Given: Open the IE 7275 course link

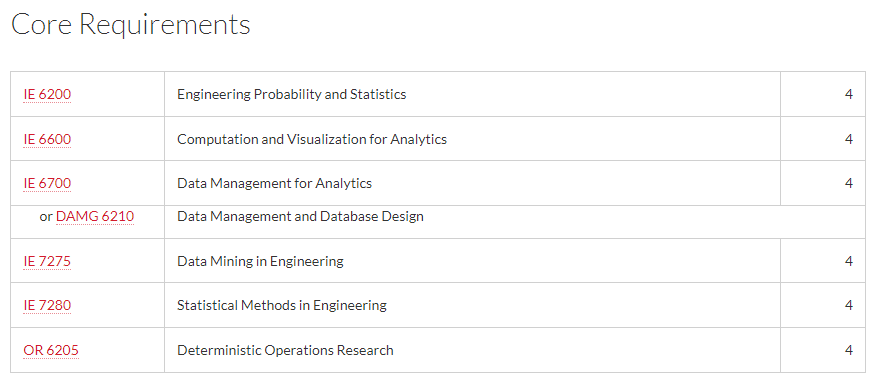Looking at the screenshot, I should pos(47,261).
